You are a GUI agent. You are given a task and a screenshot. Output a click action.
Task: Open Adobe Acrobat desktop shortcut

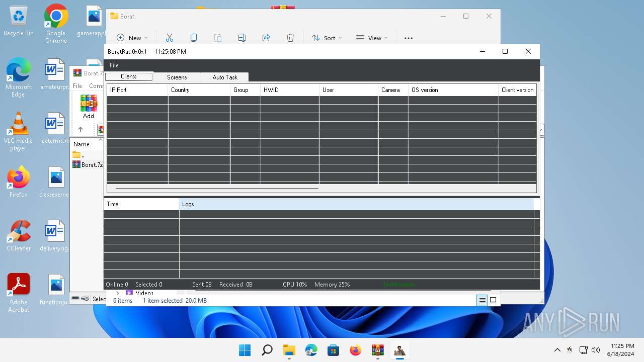pos(19,293)
